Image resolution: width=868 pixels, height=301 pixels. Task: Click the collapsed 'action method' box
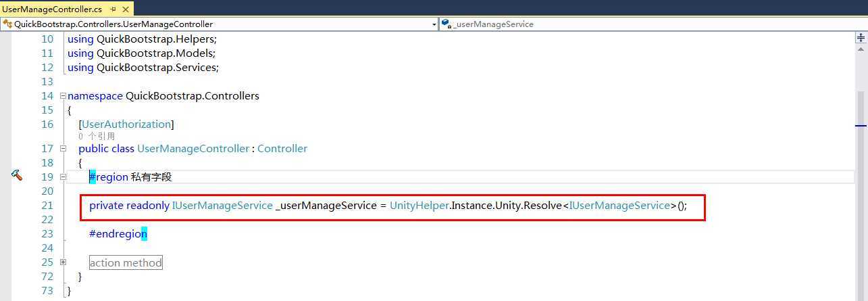point(126,262)
